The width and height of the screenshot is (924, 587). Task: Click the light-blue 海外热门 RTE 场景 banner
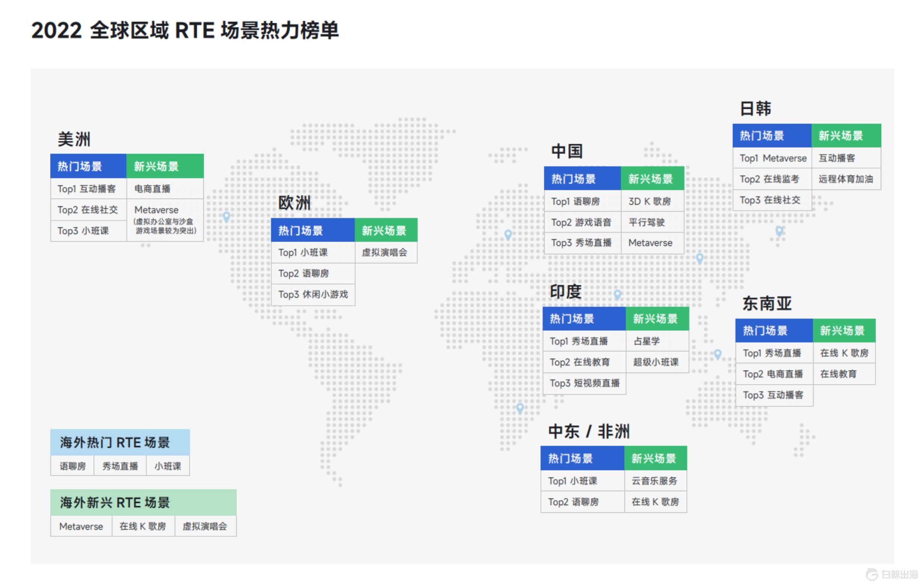(120, 442)
